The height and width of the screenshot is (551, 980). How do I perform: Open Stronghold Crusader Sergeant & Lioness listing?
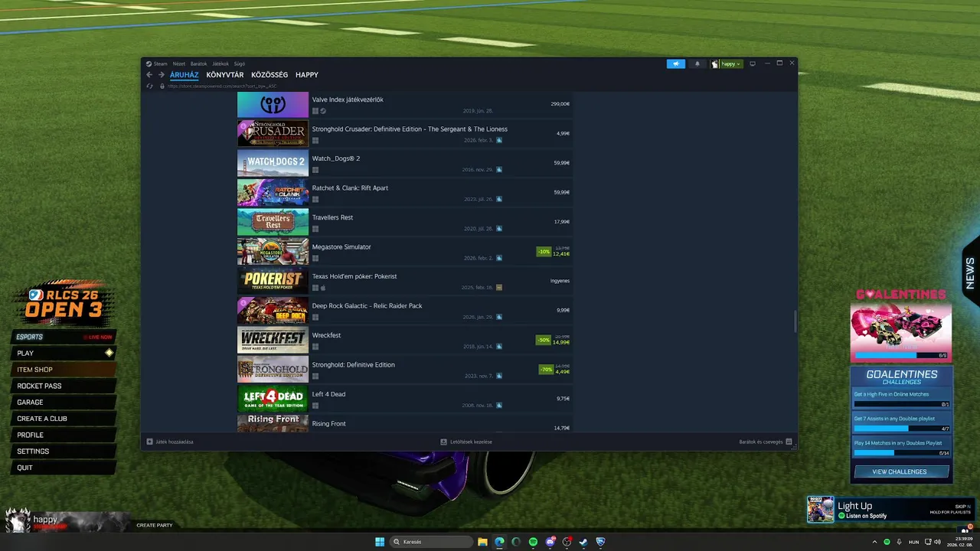405,133
